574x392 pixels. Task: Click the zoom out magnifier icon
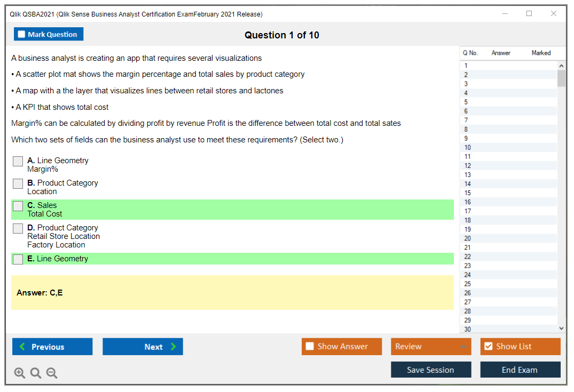[52, 373]
